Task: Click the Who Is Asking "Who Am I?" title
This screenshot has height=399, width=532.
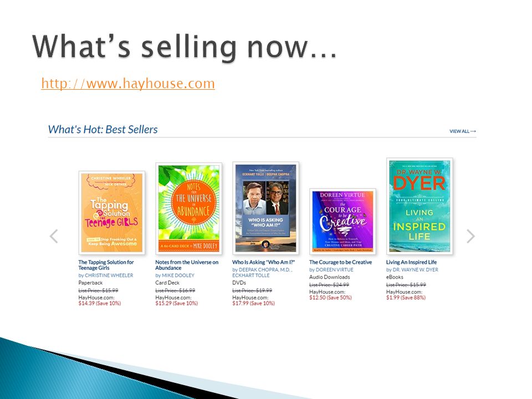Action: tap(264, 262)
